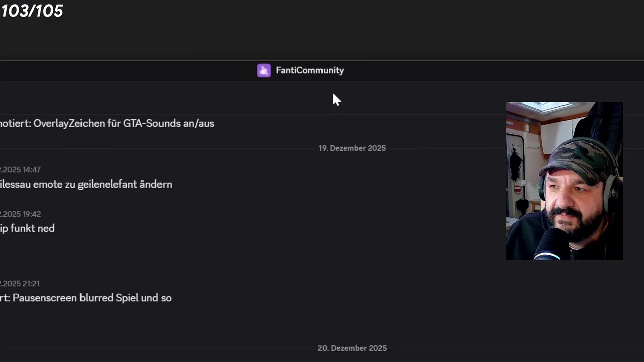Click the purple FantiCommunity server icon
The image size is (644, 362).
264,71
